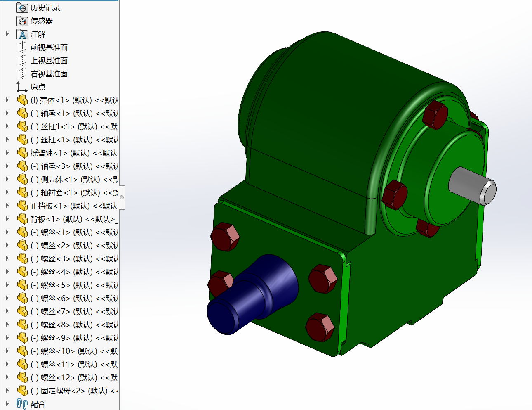Click the 轴承<3> part icon
532x410 pixels.
pyautogui.click(x=22, y=166)
